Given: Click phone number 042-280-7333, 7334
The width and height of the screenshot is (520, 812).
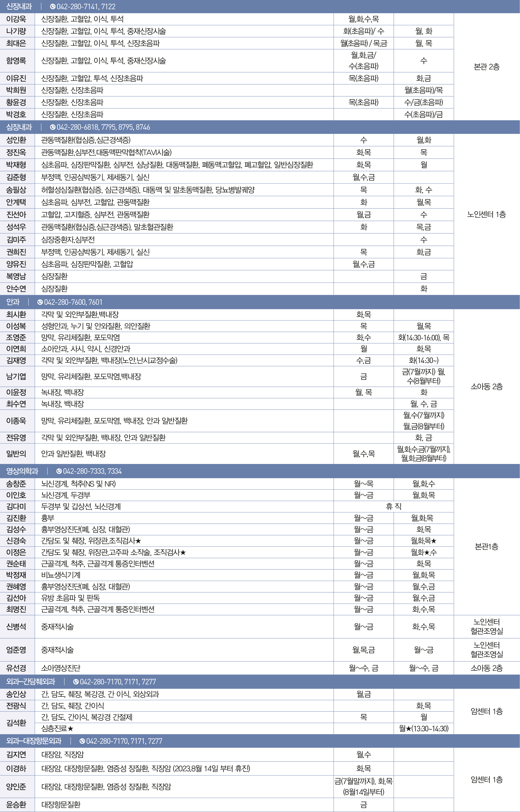Looking at the screenshot, I should (x=92, y=471).
